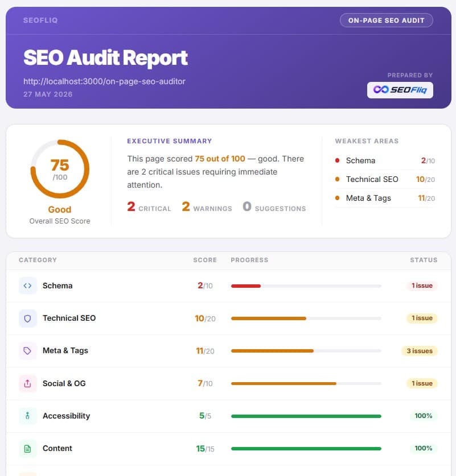The image size is (456, 476).
Task: Click the Meta & Tags tag icon
Action: [x=28, y=351]
